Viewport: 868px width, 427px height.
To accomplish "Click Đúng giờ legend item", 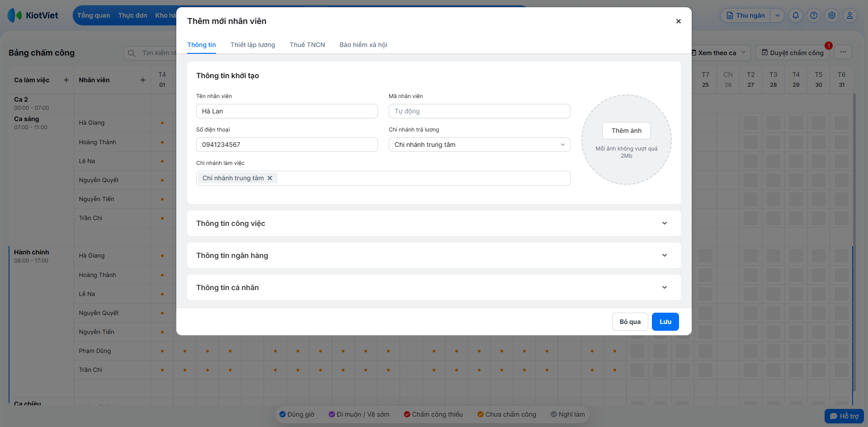I will (297, 414).
